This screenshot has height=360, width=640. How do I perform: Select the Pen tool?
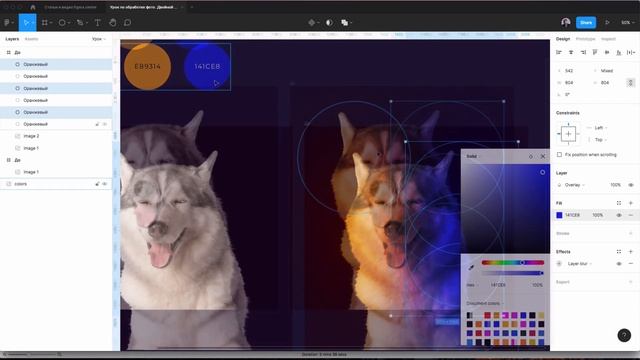click(x=80, y=23)
